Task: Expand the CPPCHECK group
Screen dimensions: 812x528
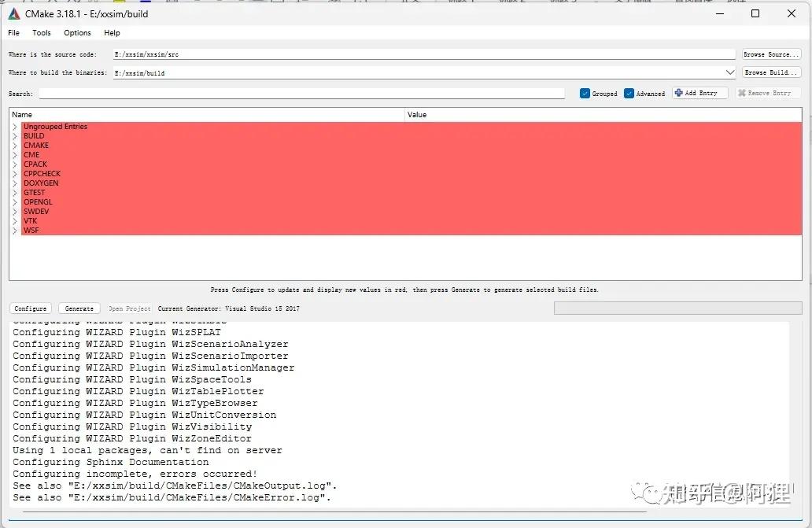Action: pyautogui.click(x=15, y=173)
